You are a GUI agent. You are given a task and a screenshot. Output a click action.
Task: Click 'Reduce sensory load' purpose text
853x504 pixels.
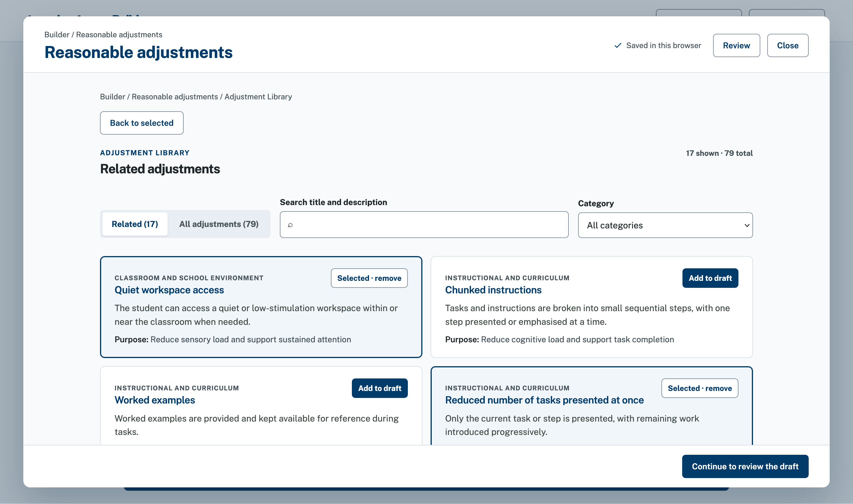(251, 340)
